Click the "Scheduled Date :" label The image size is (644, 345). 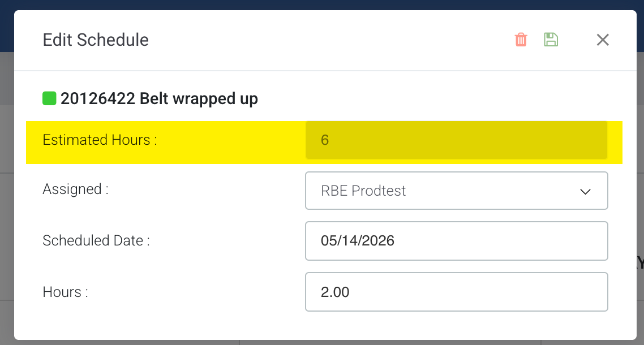96,240
